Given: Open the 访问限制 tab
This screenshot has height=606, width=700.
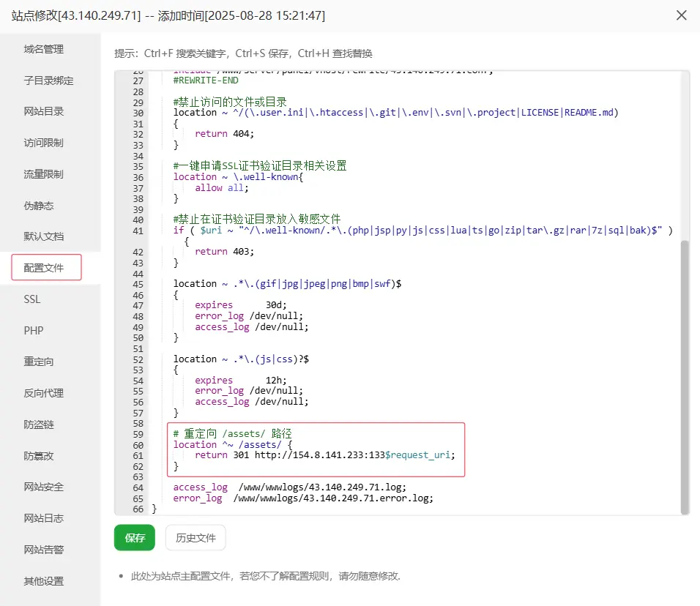Looking at the screenshot, I should click(44, 143).
